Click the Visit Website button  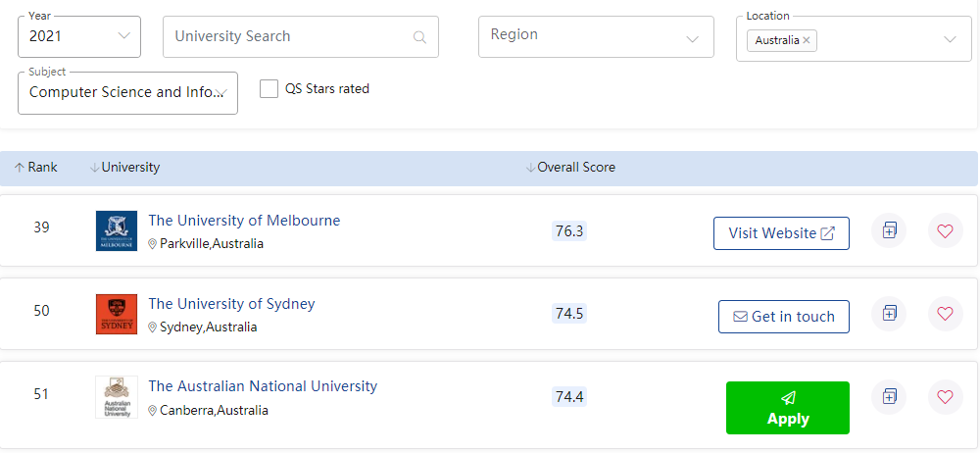point(781,233)
